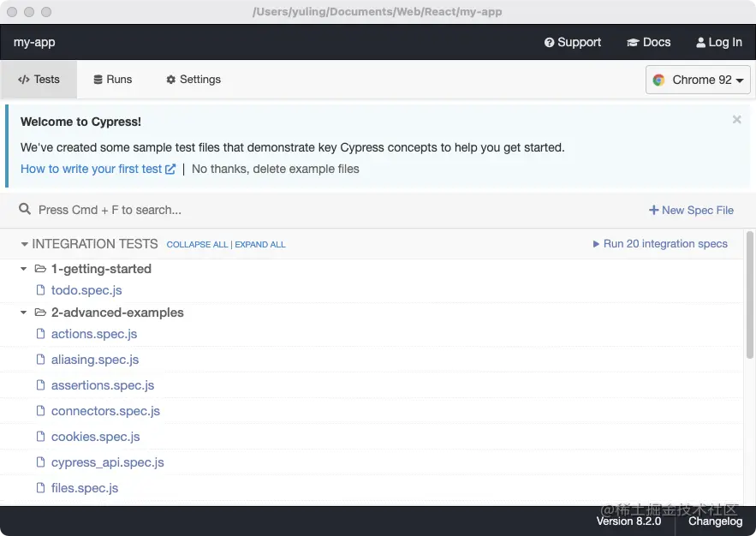This screenshot has height=536, width=756.
Task: Collapse the INTEGRATION TESTS section
Action: (24, 244)
